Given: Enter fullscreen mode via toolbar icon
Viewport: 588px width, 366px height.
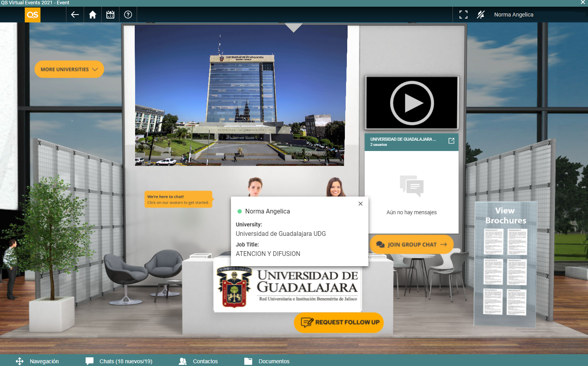Looking at the screenshot, I should coord(463,15).
